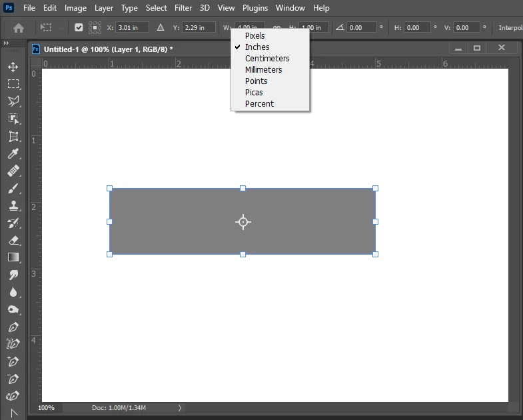Open the Edit menu

pyautogui.click(x=50, y=8)
